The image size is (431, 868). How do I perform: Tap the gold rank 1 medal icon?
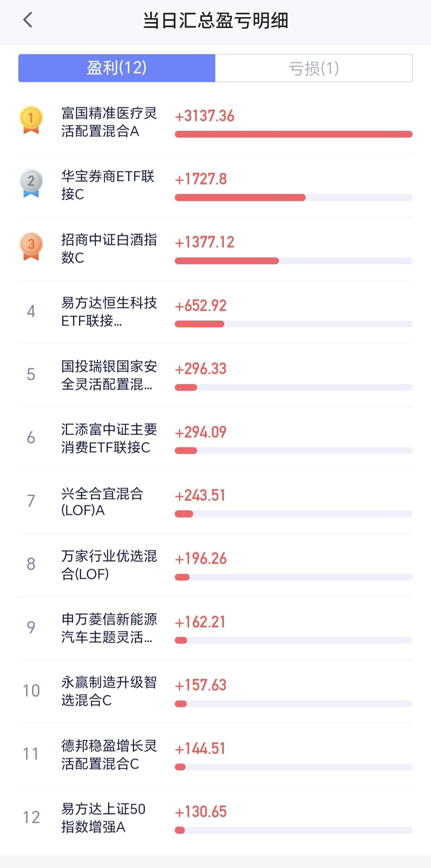(x=31, y=120)
